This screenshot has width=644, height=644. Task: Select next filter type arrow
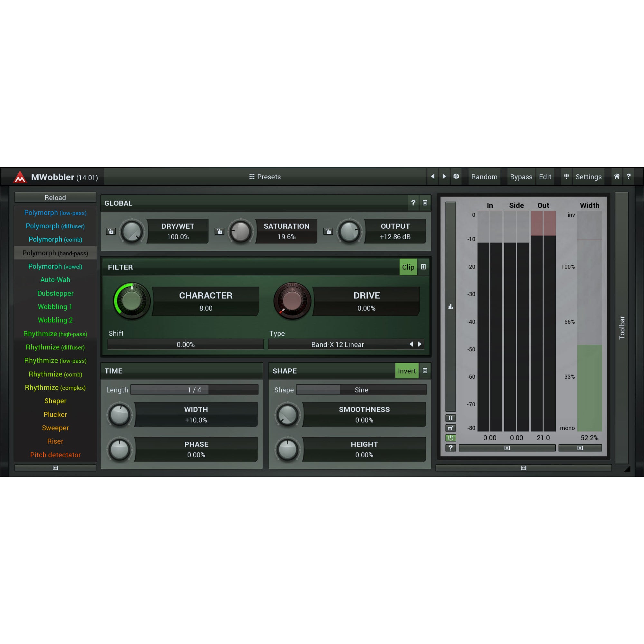click(x=420, y=344)
